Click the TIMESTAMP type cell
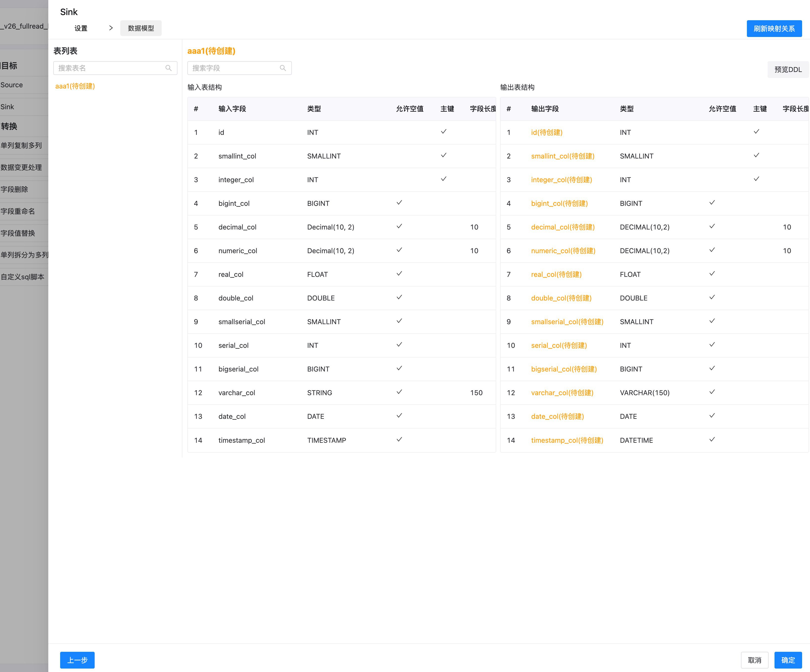The width and height of the screenshot is (810, 672). [326, 440]
